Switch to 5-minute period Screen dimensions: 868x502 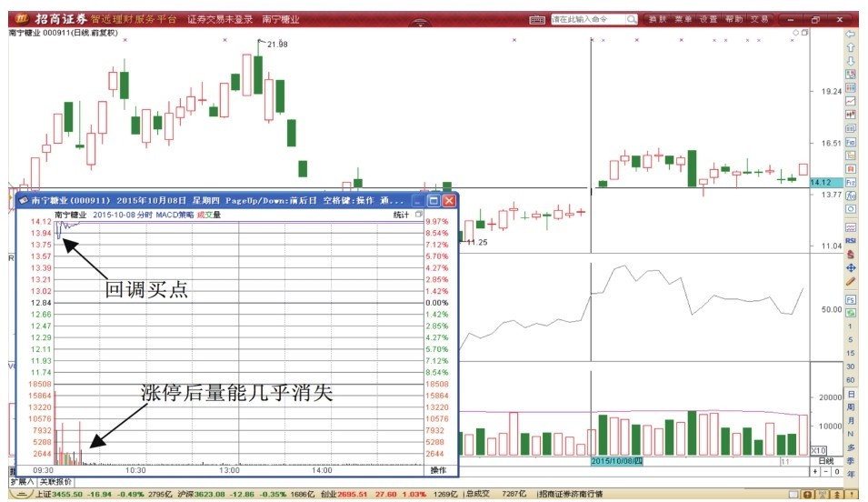click(x=851, y=339)
